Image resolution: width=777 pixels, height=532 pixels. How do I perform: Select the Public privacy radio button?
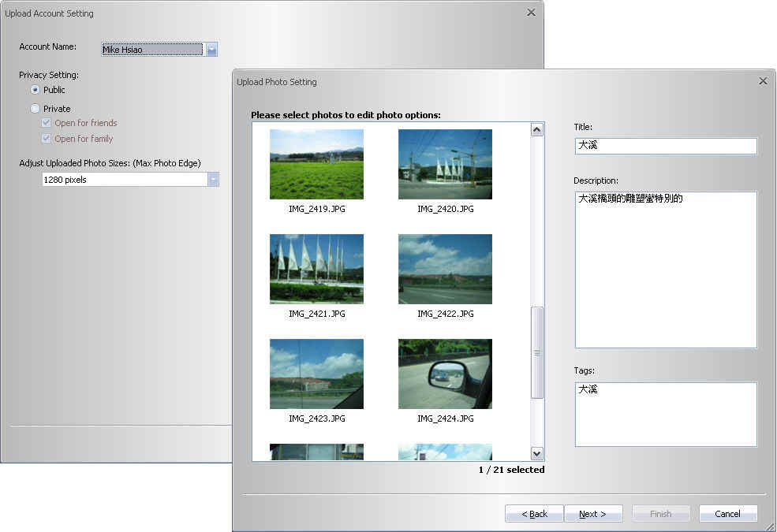coord(35,90)
